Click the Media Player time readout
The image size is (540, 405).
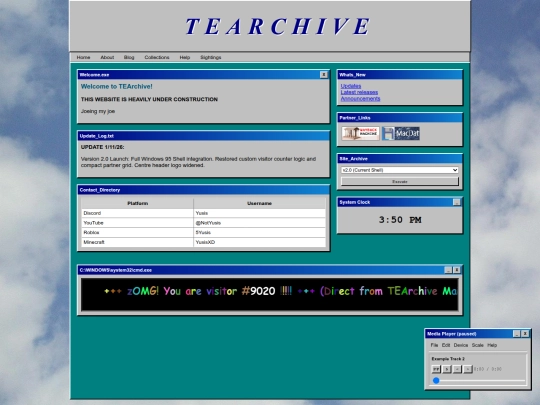488,369
